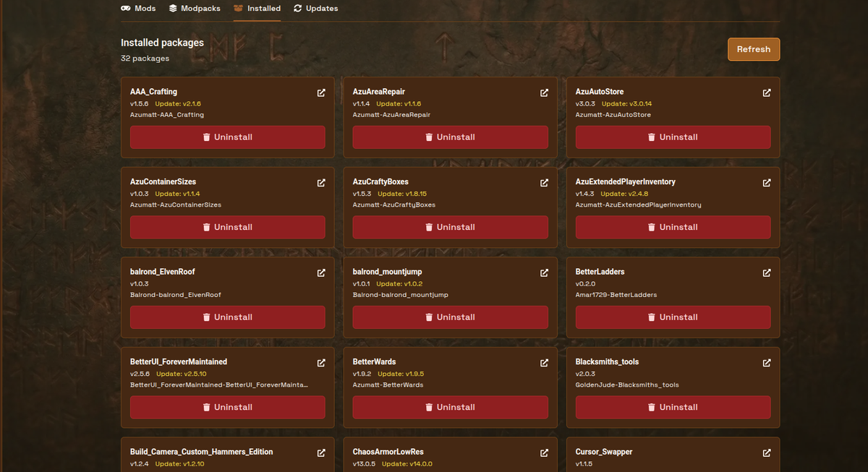
Task: Click the 'Balrond-balrond_ElvenRoof' identifier text
Action: 176,295
